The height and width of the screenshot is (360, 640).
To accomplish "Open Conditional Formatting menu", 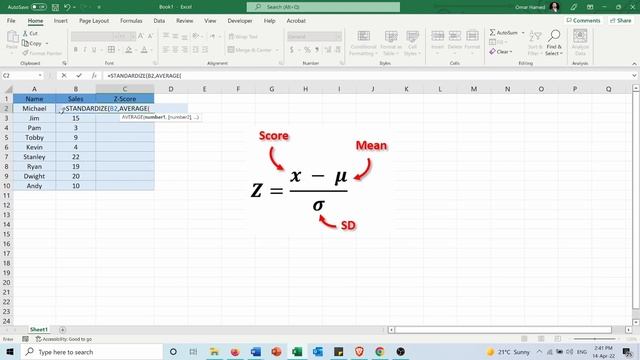I will coord(363,43).
